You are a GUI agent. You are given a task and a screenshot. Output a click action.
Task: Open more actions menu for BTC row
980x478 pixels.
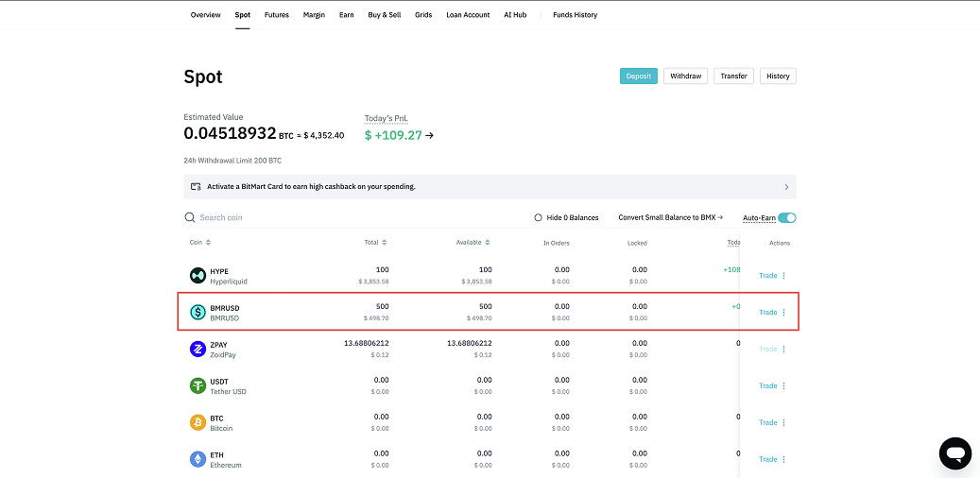(x=783, y=423)
